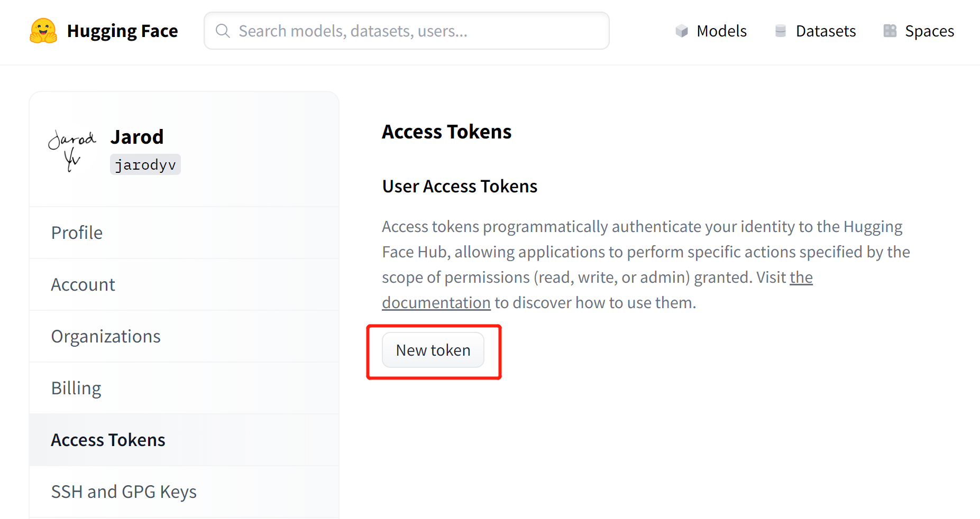Viewport: 980px width, 519px height.
Task: Click the Models cube icon
Action: click(682, 31)
